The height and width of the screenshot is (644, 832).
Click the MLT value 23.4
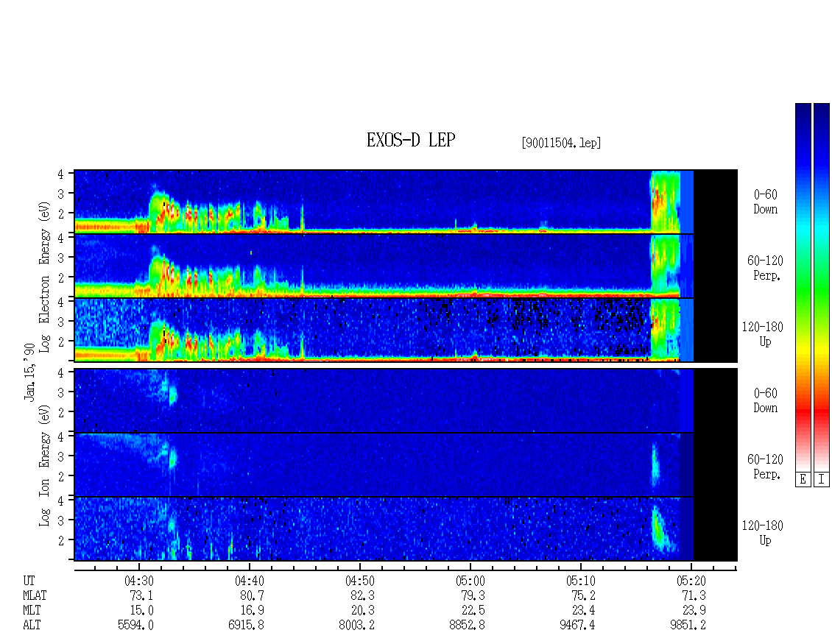tap(583, 611)
